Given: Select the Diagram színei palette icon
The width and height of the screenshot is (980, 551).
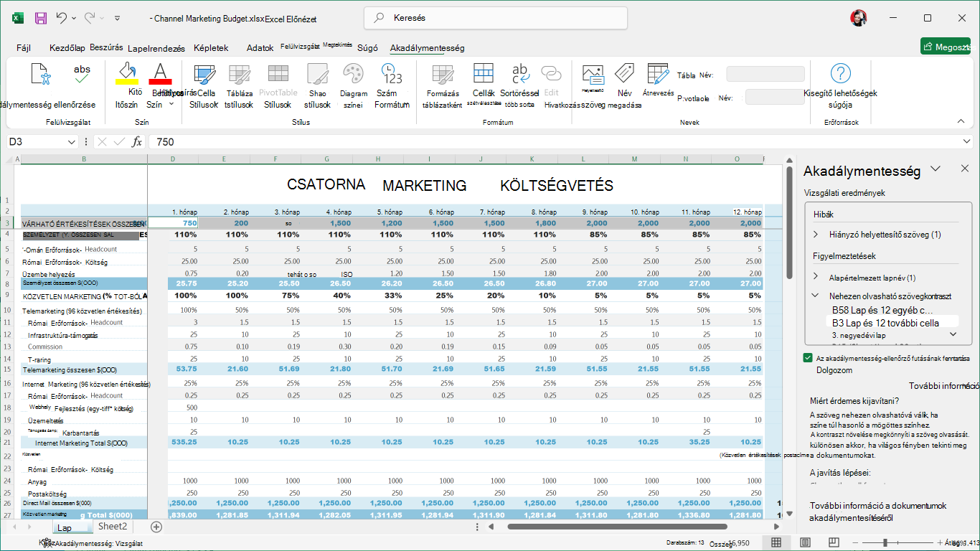Looking at the screenshot, I should pyautogui.click(x=353, y=74).
